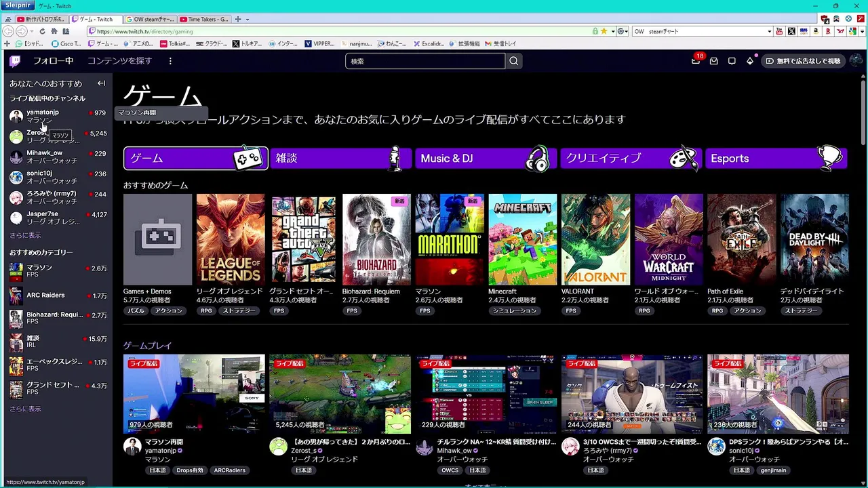Open ARC Raiders recommended category
The width and height of the screenshot is (868, 488).
56,296
